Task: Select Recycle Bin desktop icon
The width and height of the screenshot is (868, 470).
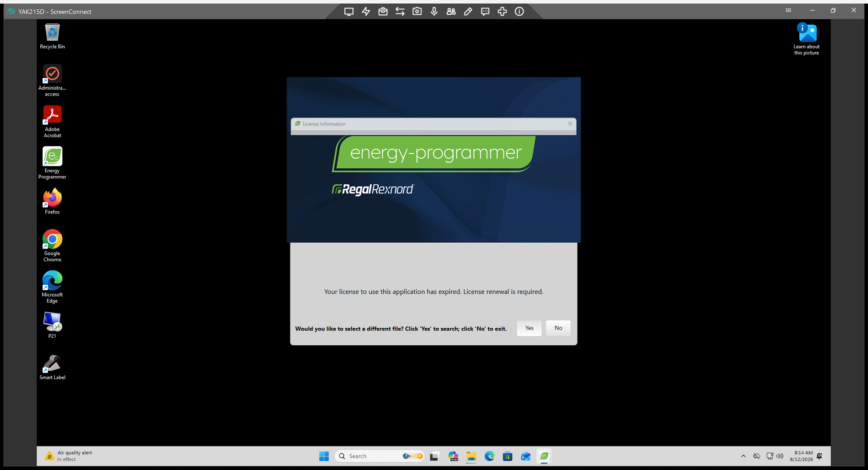Action: point(52,36)
